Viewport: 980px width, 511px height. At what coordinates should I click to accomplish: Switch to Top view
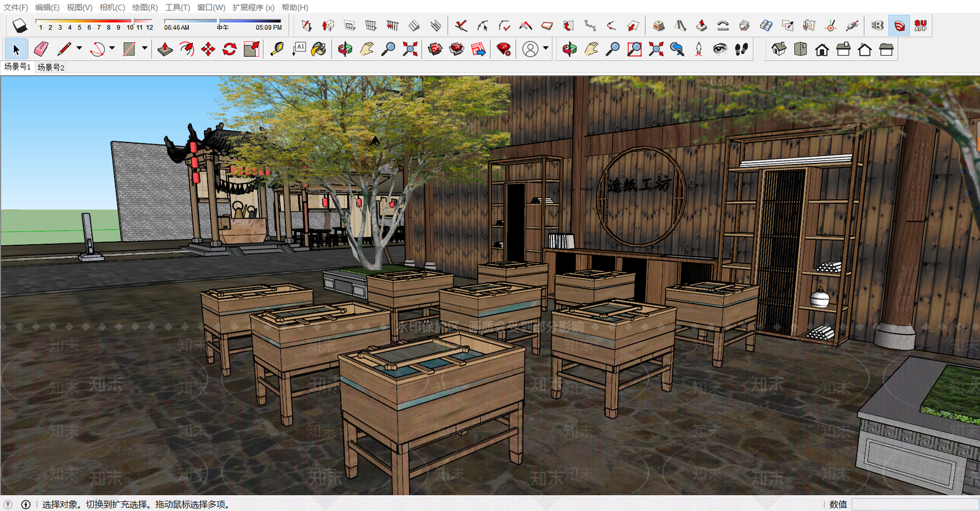tap(801, 50)
